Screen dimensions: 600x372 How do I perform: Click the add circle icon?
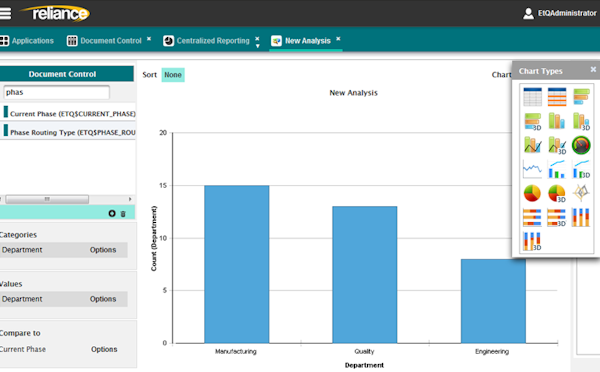coord(112,213)
